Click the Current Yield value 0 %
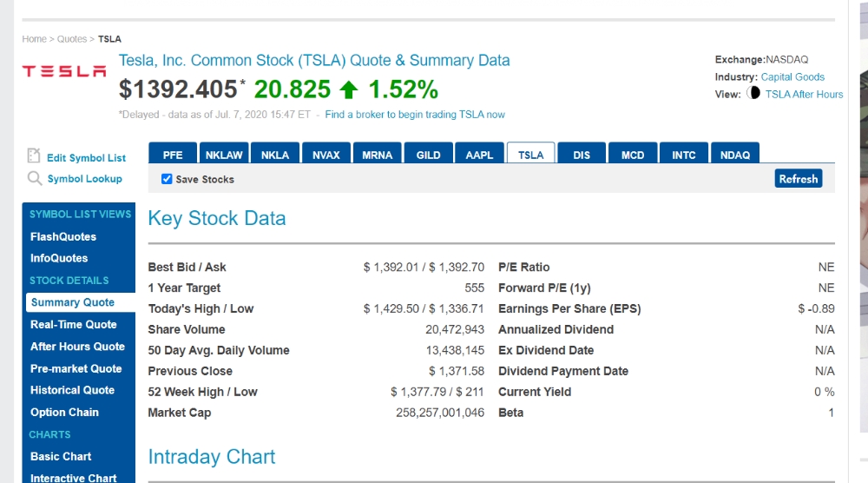The width and height of the screenshot is (868, 483). 825,392
